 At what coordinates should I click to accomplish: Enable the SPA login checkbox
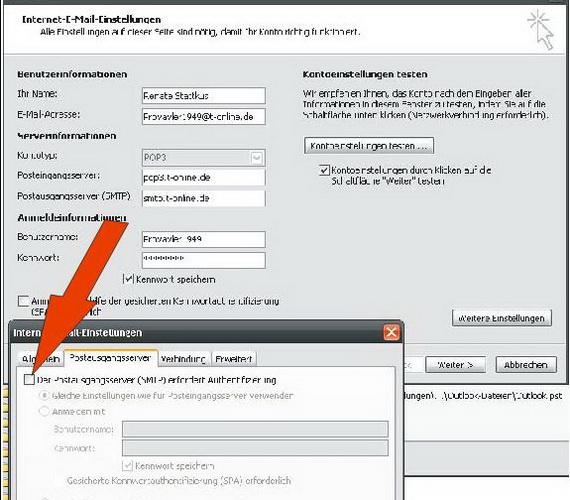(x=23, y=301)
